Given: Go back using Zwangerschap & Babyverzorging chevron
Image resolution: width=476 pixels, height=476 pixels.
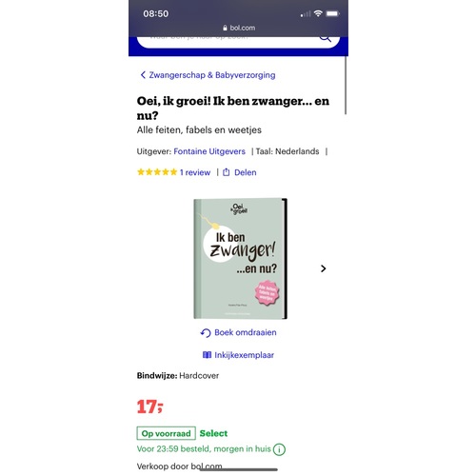Looking at the screenshot, I should tap(143, 75).
